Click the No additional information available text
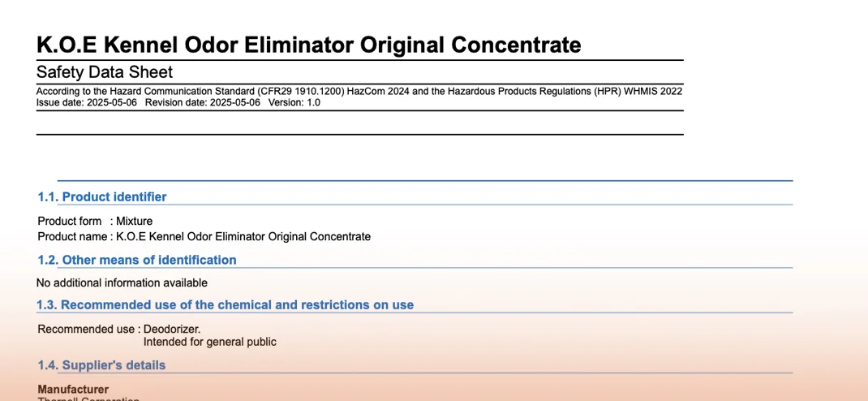868x401 pixels. [122, 283]
